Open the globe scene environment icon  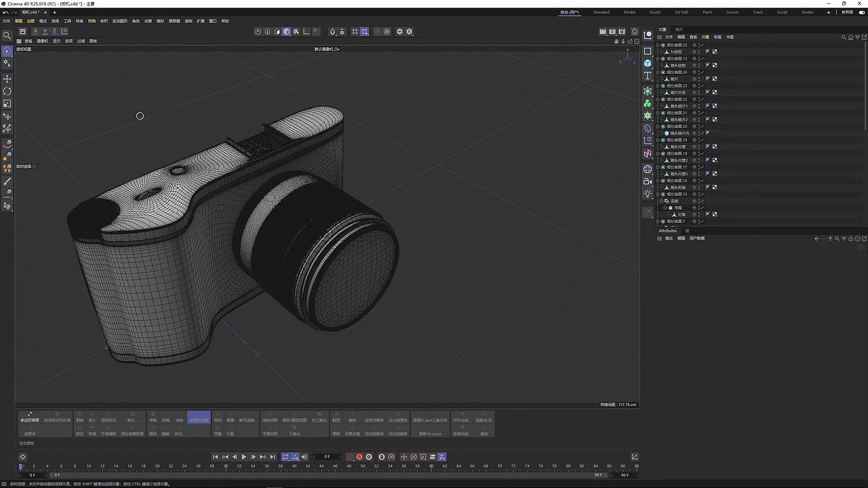click(648, 169)
